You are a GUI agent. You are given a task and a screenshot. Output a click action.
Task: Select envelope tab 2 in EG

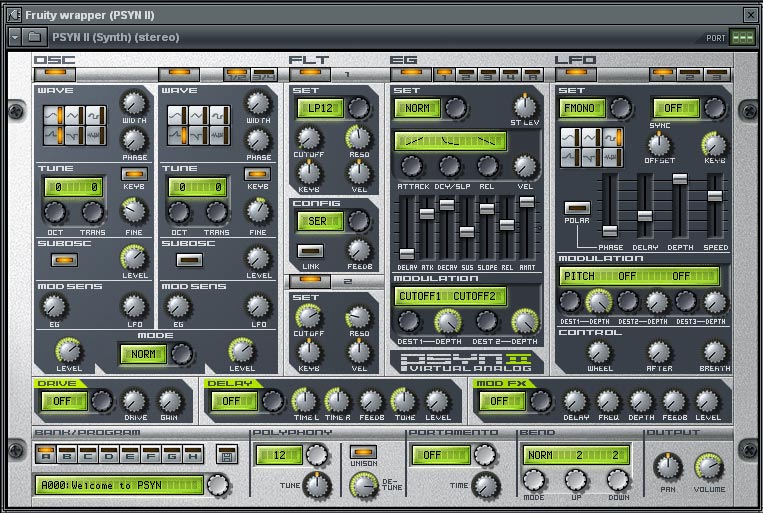[466, 74]
